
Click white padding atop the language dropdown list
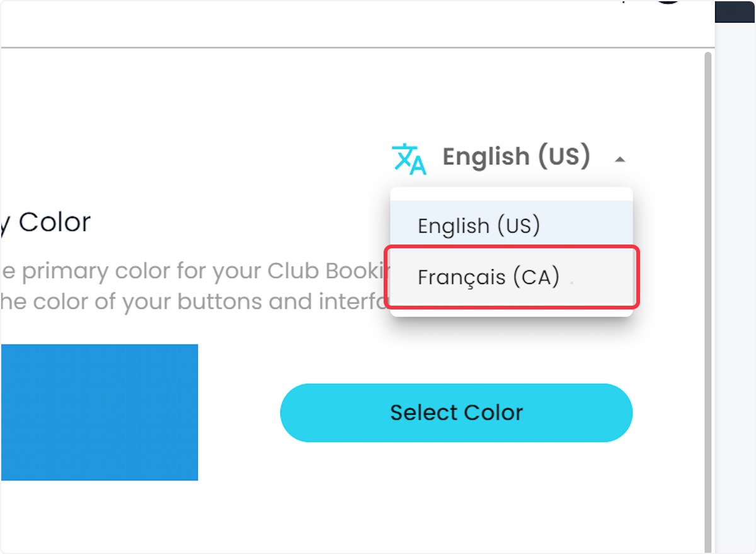pyautogui.click(x=512, y=194)
